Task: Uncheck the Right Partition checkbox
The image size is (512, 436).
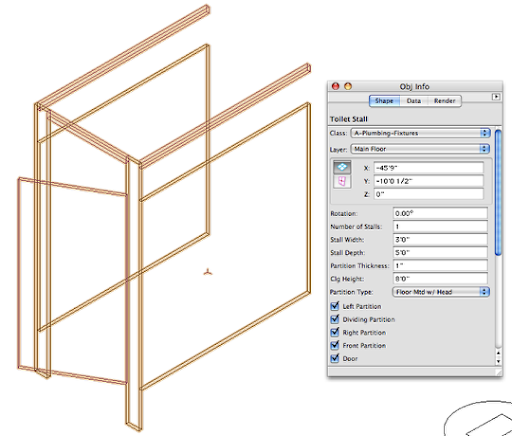Action: click(x=335, y=332)
